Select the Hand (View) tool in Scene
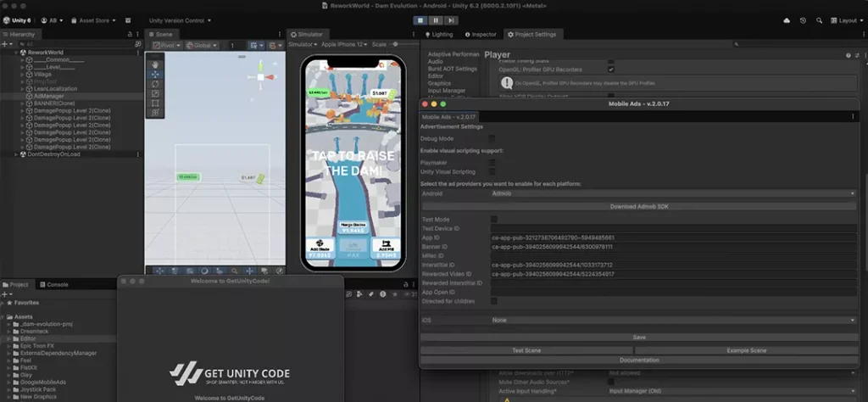The height and width of the screenshot is (402, 868). point(155,64)
